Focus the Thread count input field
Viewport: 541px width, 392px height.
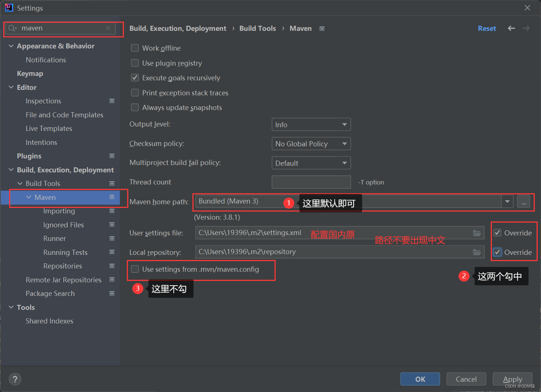(x=311, y=182)
